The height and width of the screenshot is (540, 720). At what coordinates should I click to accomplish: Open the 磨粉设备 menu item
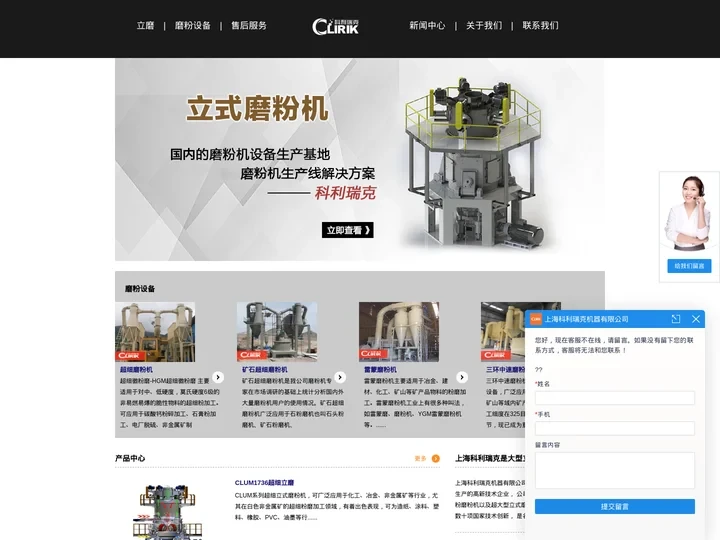pos(192,26)
